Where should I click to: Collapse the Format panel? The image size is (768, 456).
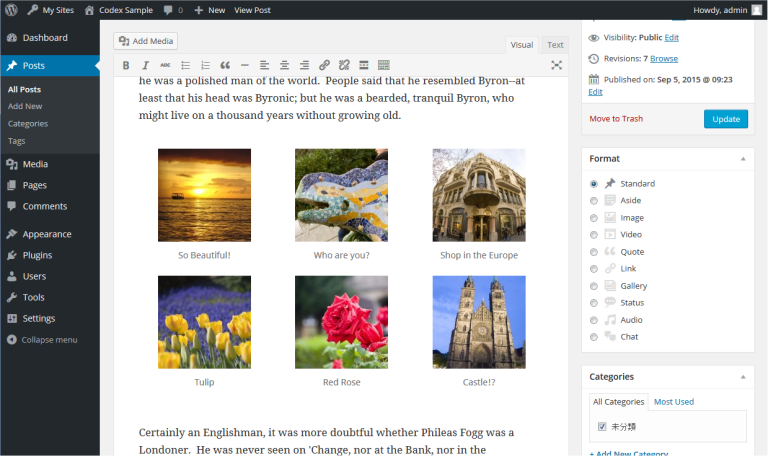point(743,159)
